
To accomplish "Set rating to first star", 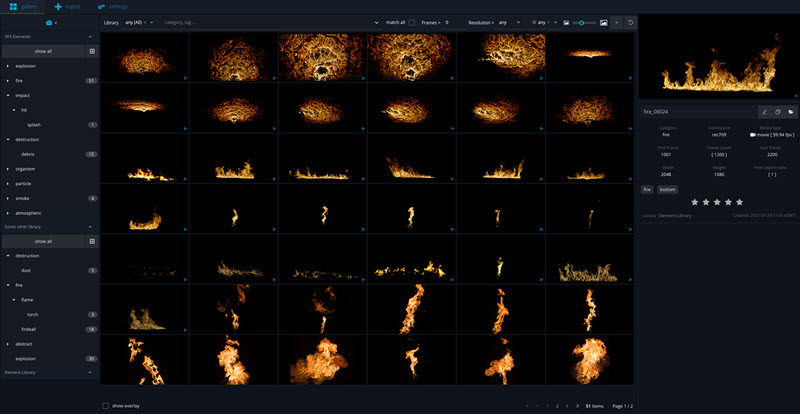I will click(694, 202).
